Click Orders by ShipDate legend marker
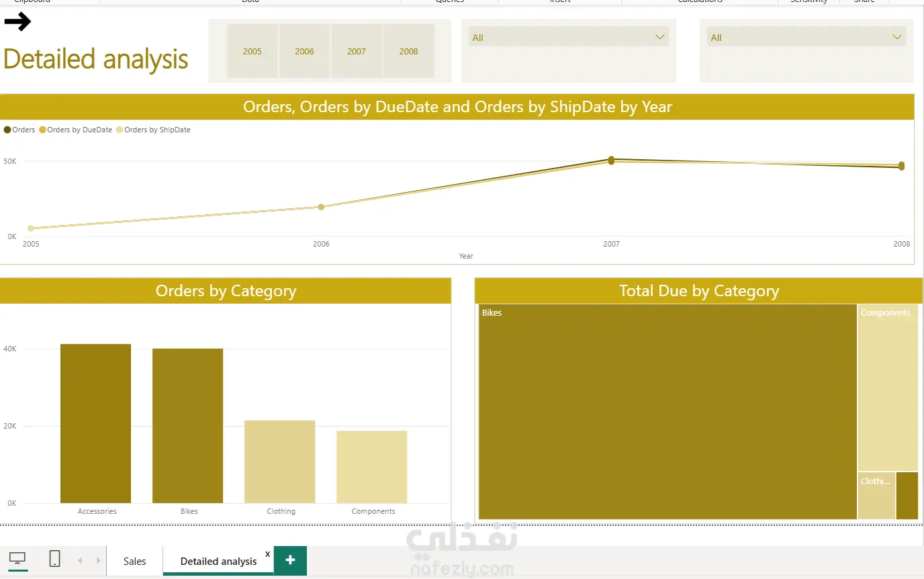 pyautogui.click(x=120, y=130)
